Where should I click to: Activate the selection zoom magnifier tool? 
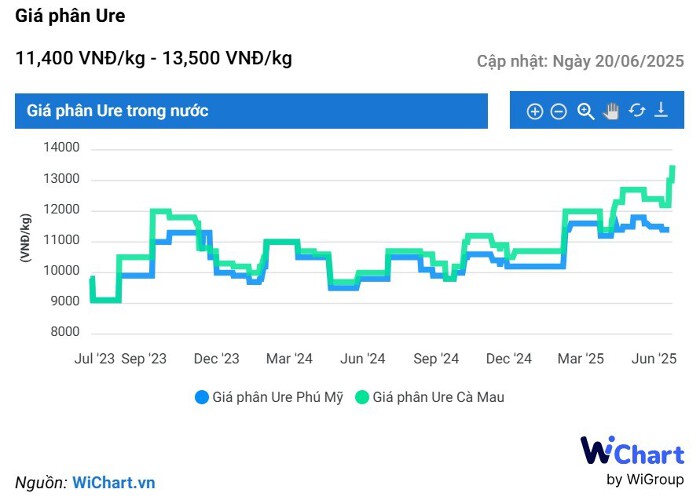(586, 111)
